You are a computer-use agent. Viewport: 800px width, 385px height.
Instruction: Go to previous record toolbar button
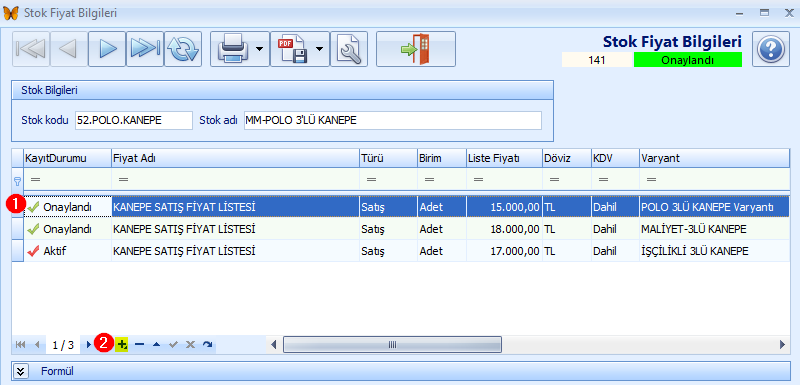69,49
